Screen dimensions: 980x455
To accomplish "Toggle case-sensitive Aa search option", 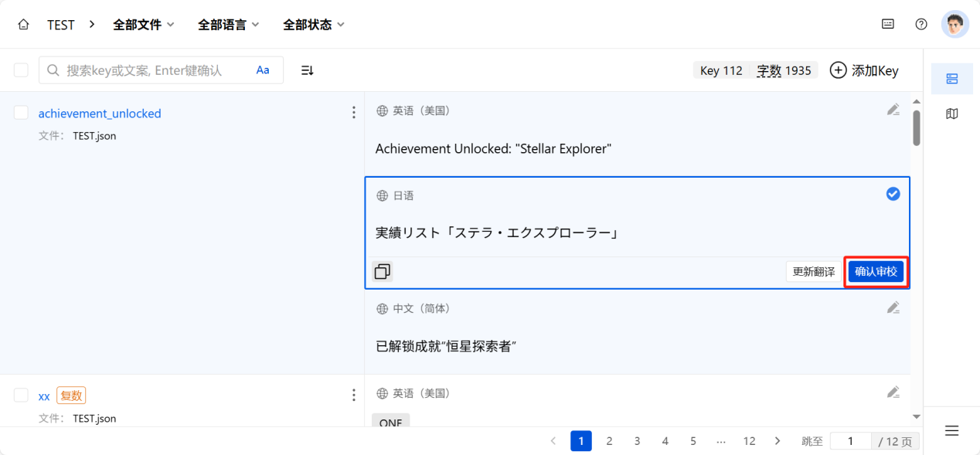I will point(263,70).
